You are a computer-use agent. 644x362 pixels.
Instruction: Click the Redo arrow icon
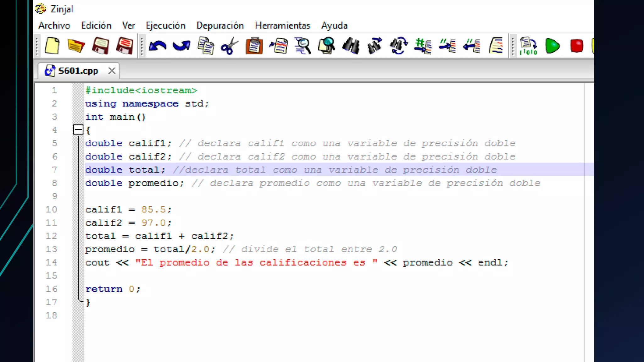click(181, 46)
